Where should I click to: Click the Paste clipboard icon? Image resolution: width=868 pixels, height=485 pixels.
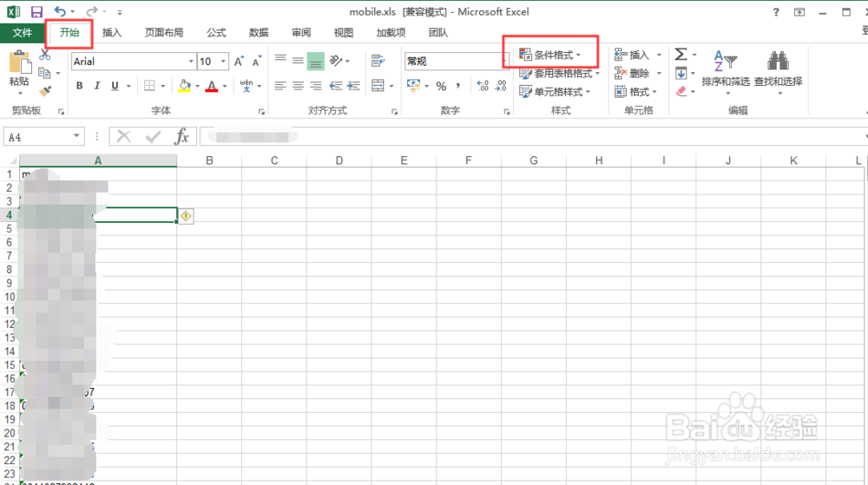click(20, 62)
